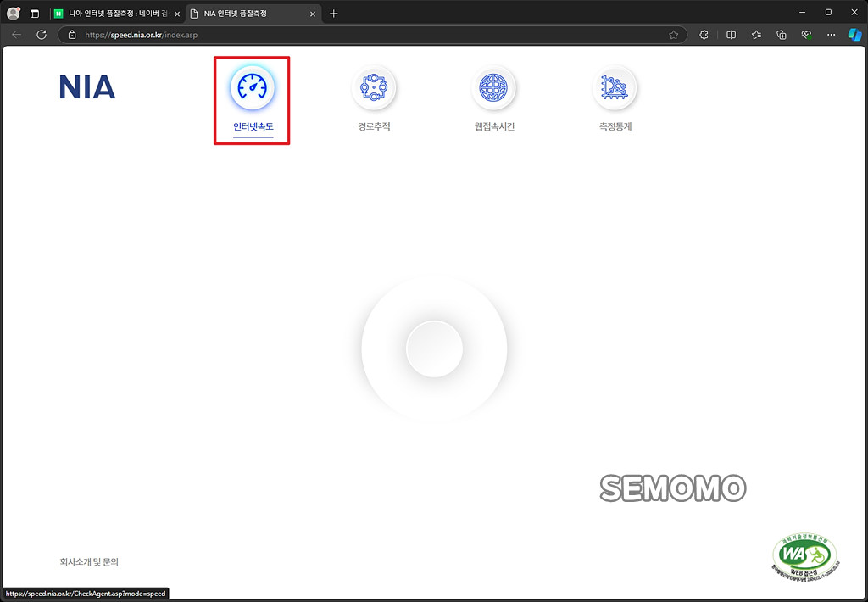
Task: Select the NIA 인터넷 품질측정 tab
Action: tap(253, 14)
